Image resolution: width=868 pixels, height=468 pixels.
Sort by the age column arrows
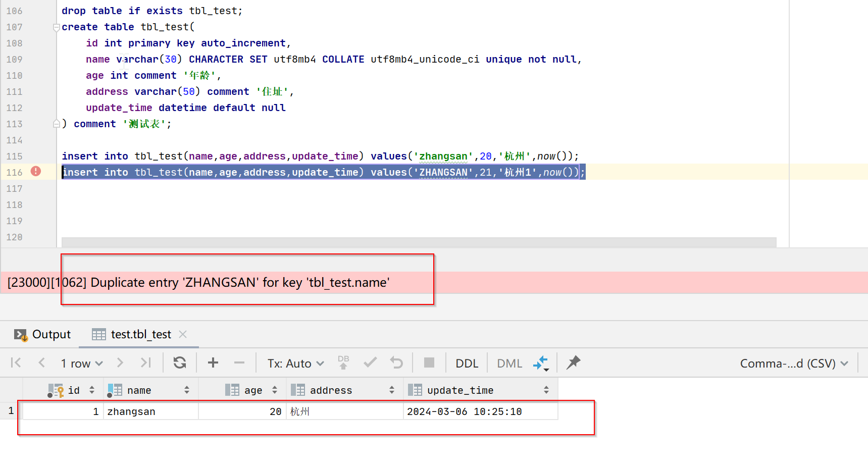point(275,390)
